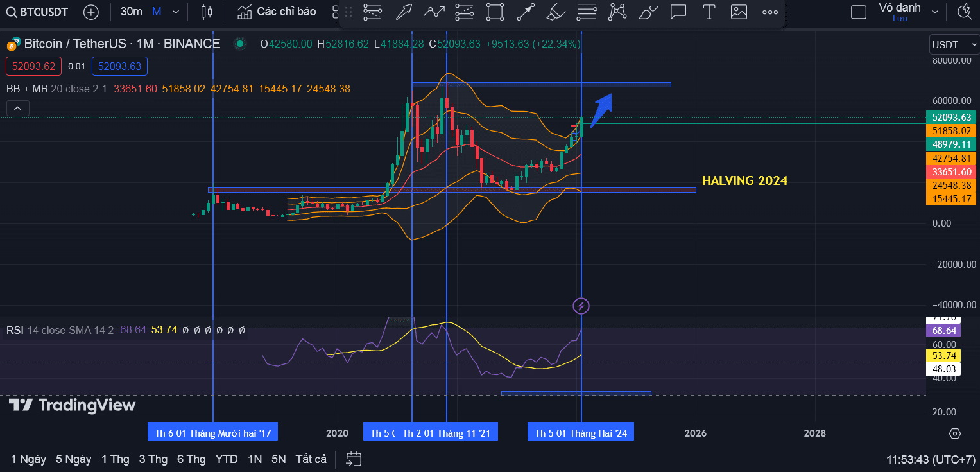Select the 5N range

pos(279,459)
